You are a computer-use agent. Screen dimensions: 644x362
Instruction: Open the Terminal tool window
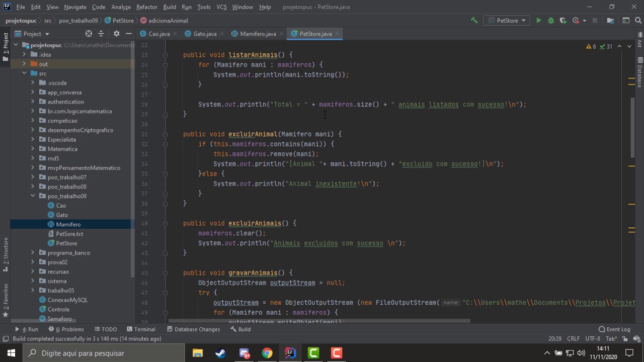[x=141, y=329]
